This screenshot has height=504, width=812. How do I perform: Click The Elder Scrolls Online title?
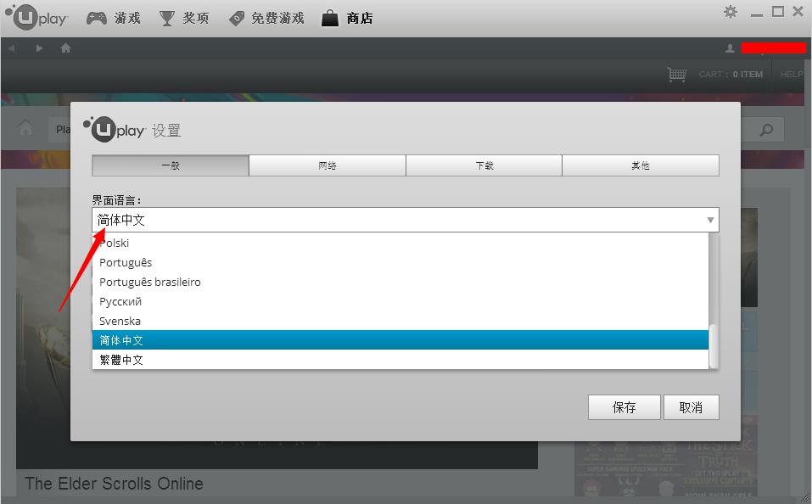(114, 484)
